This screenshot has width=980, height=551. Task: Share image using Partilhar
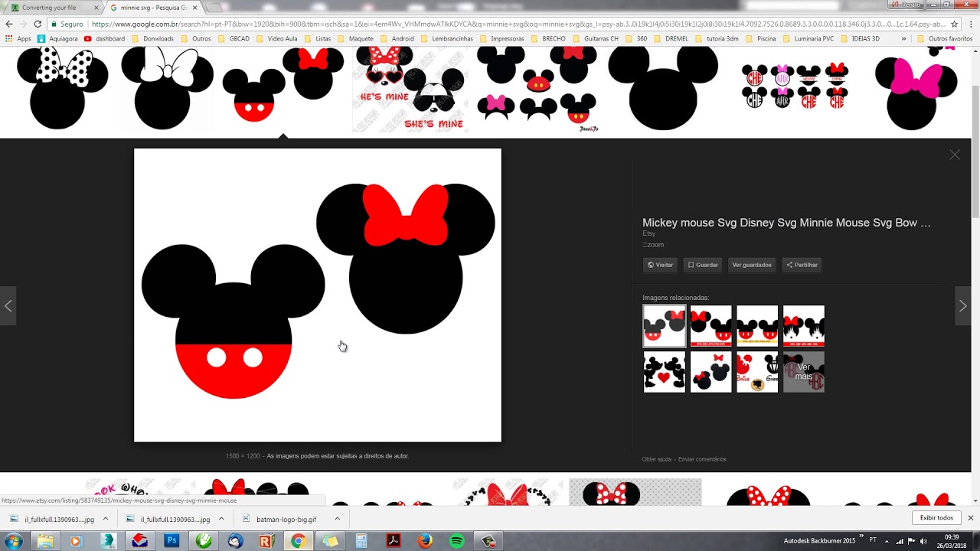pyautogui.click(x=802, y=265)
